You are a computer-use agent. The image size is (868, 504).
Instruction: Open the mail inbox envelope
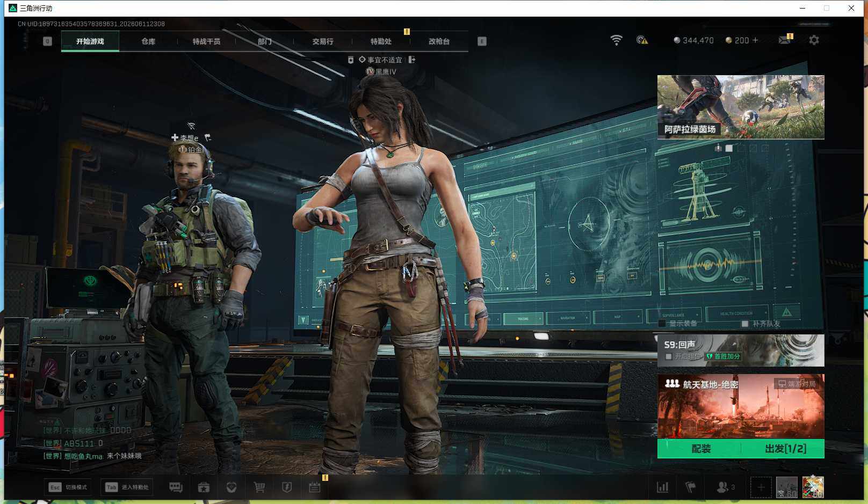(x=785, y=40)
